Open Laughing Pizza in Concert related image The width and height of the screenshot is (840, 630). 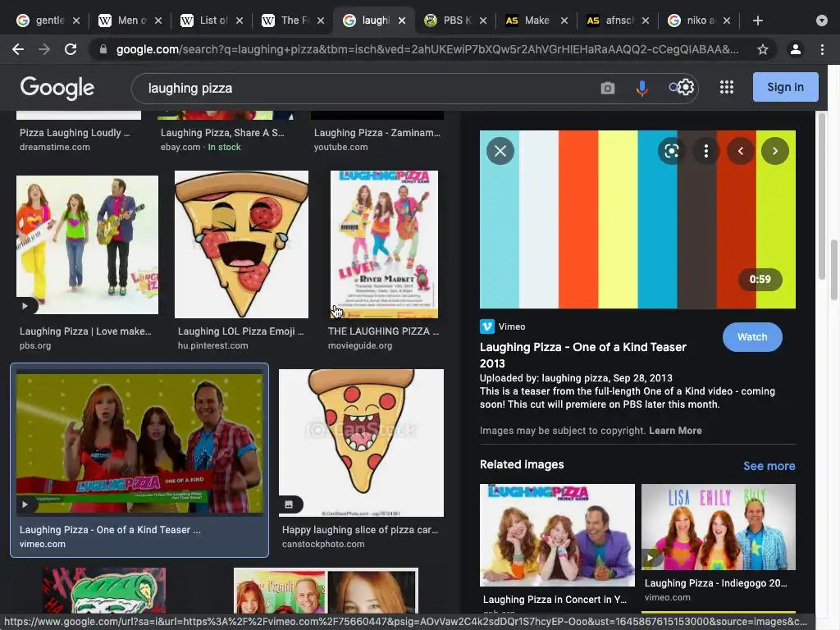pyautogui.click(x=557, y=535)
